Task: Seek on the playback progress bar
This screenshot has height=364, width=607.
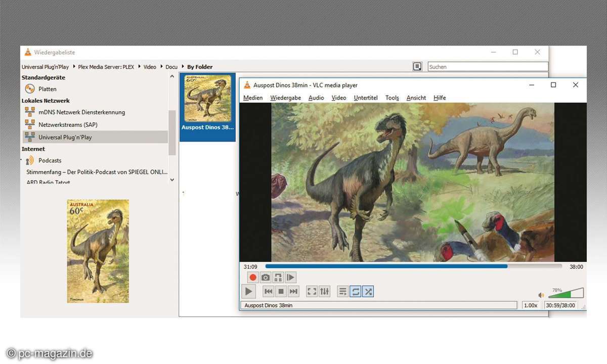Action: 413,266
